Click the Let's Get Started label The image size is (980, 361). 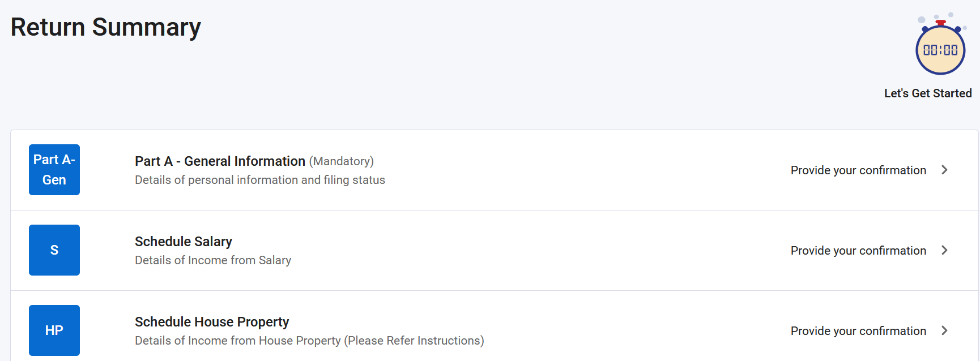pos(928,93)
